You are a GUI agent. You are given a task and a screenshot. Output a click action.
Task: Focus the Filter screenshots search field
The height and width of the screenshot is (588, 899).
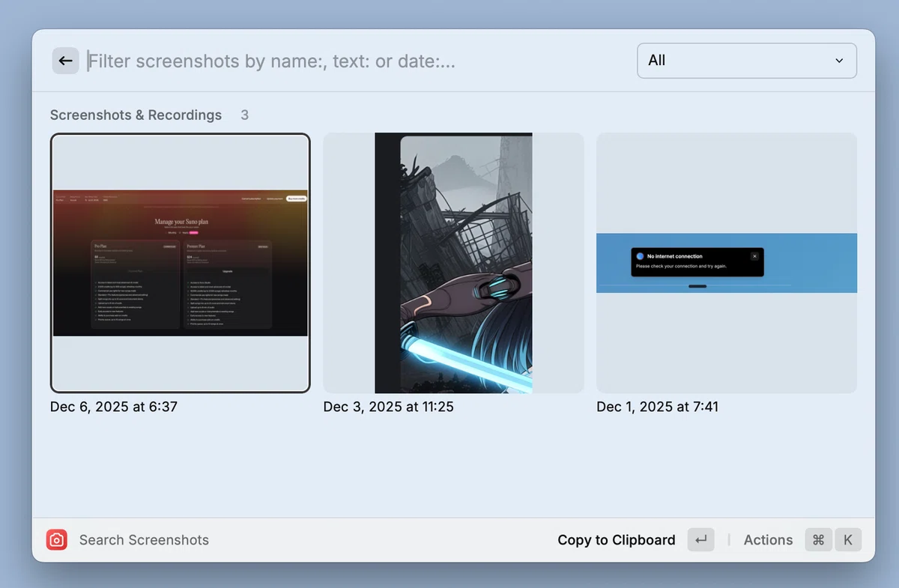(x=356, y=61)
